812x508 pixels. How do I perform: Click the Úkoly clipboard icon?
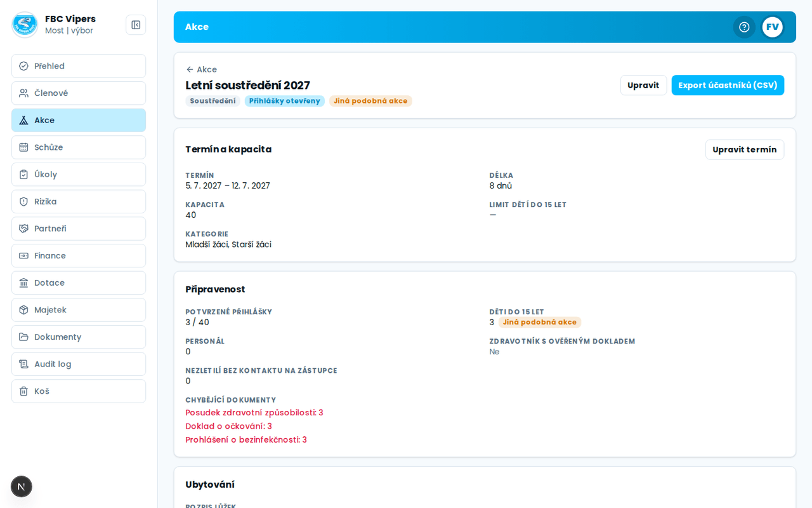[x=23, y=175]
